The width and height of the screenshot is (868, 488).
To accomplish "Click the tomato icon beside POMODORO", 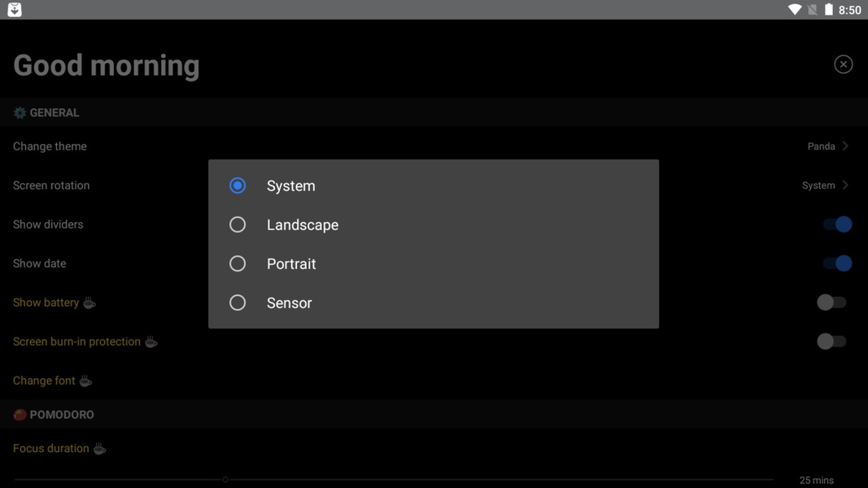I will tap(20, 415).
